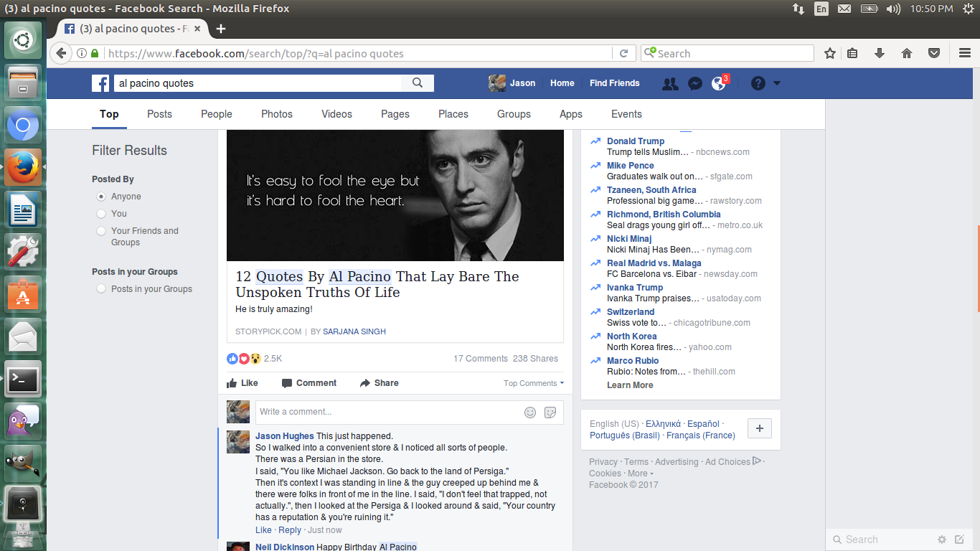Click Learn More under trending topics

[630, 385]
